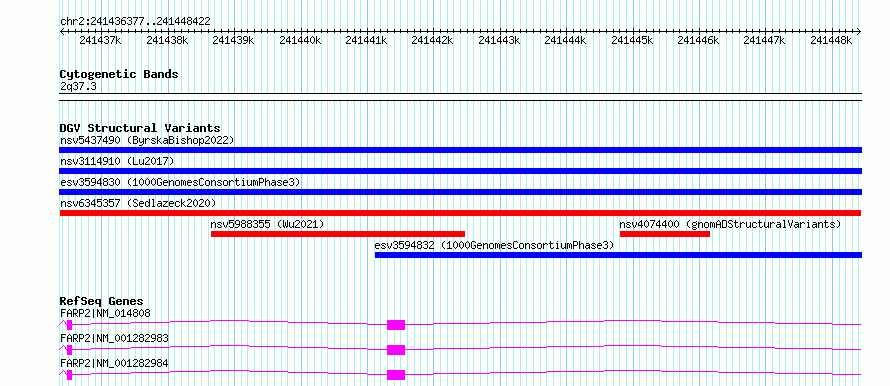This screenshot has width=890, height=386.
Task: Click the esv3594830 blue variant bar
Action: pos(460,192)
